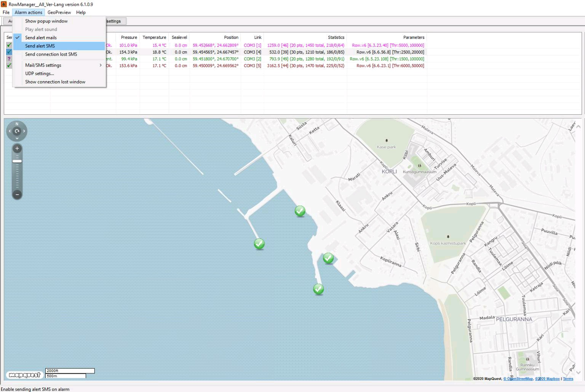Click the map zoom out minus button
Image resolution: width=585 pixels, height=392 pixels.
pos(17,194)
